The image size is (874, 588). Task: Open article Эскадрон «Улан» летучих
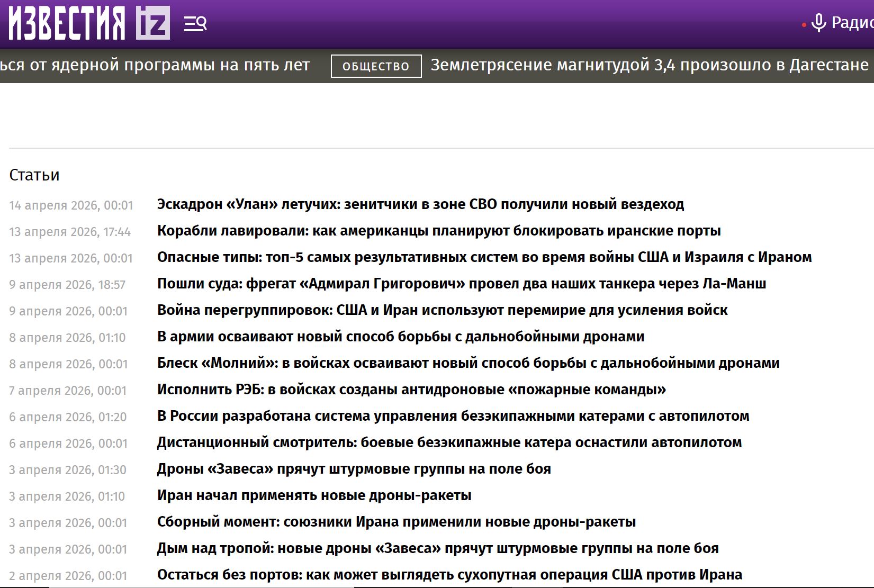(x=420, y=204)
